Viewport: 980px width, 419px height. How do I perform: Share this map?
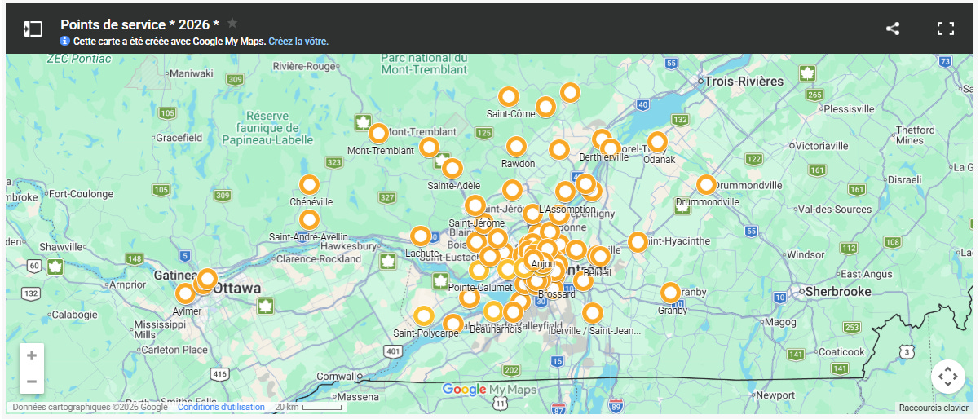(893, 29)
